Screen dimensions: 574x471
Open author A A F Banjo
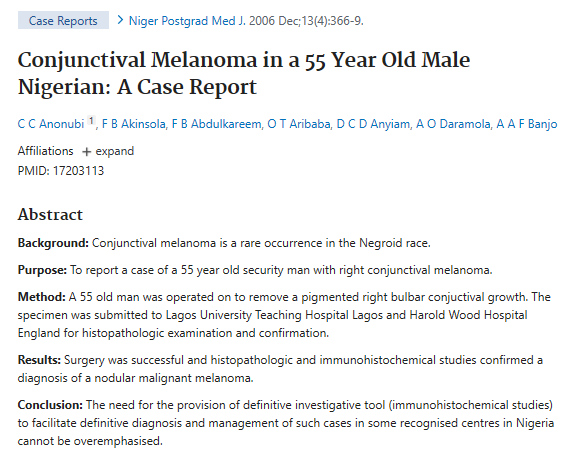pos(527,124)
